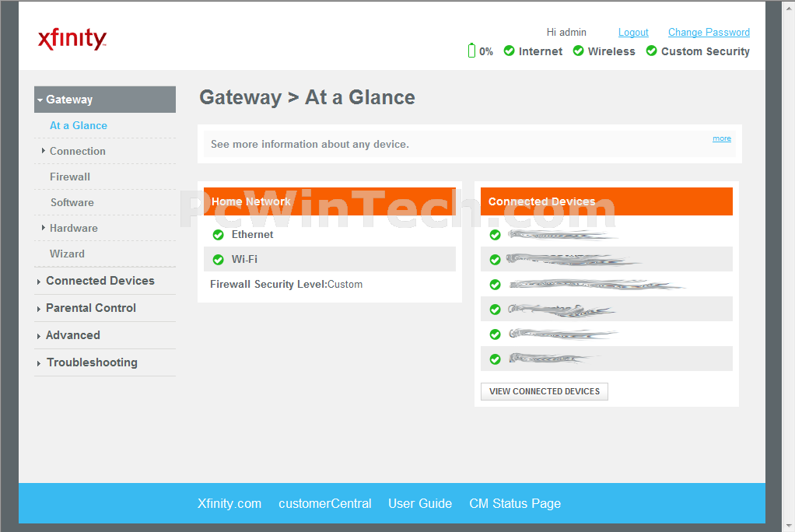This screenshot has height=532, width=795.
Task: Click the battery level icon
Action: coord(471,51)
